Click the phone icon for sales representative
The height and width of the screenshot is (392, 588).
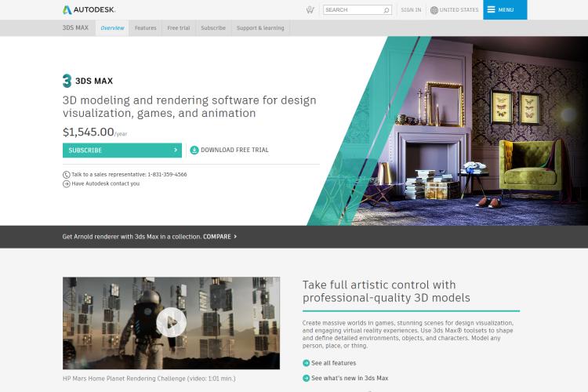67,174
